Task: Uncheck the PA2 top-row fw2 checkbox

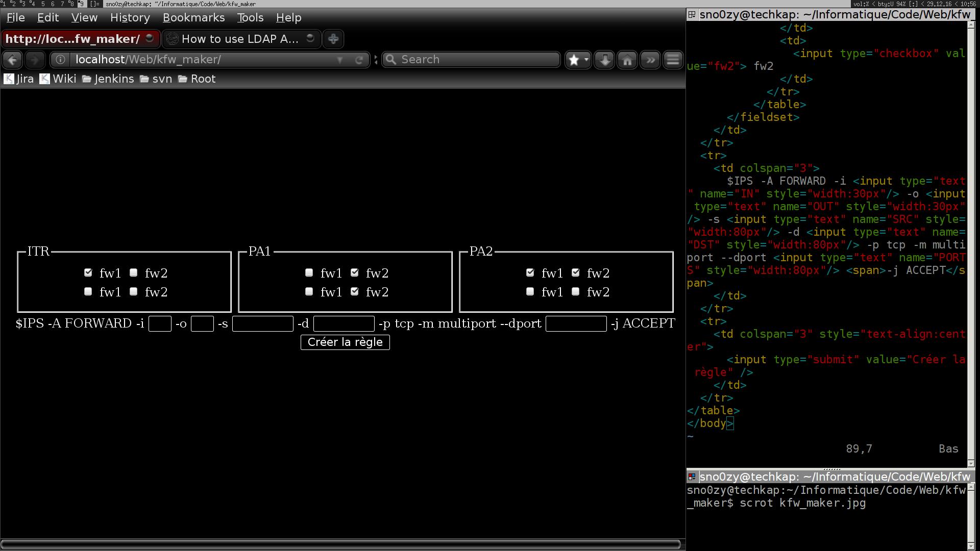Action: (x=576, y=272)
